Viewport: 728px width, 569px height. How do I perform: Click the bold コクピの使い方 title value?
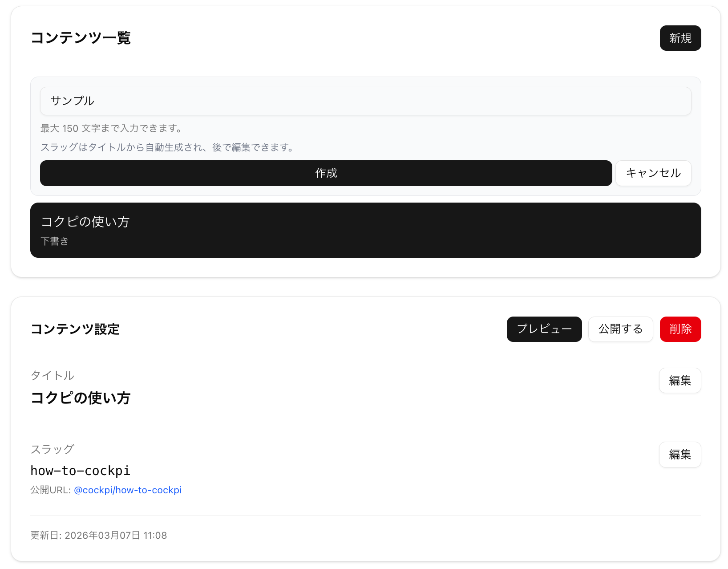click(x=80, y=398)
